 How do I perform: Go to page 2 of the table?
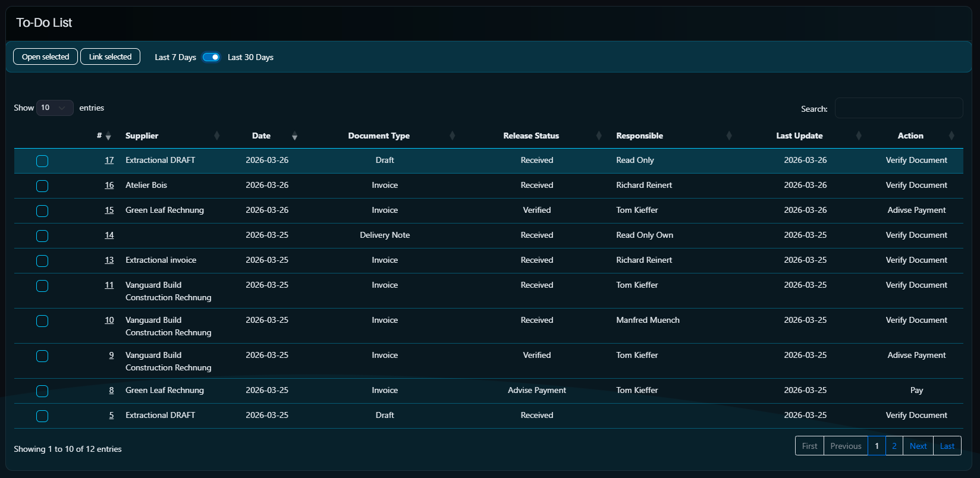(894, 446)
